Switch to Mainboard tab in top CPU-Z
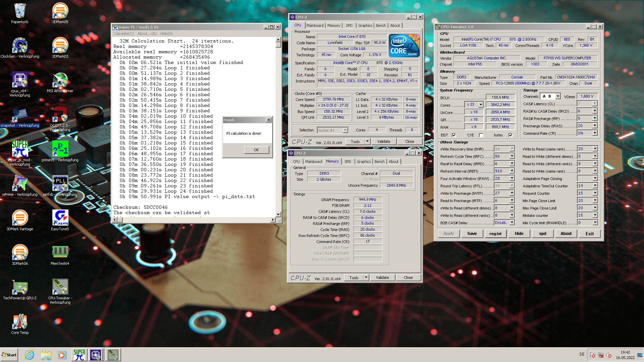The height and width of the screenshot is (362, 644). tap(315, 25)
